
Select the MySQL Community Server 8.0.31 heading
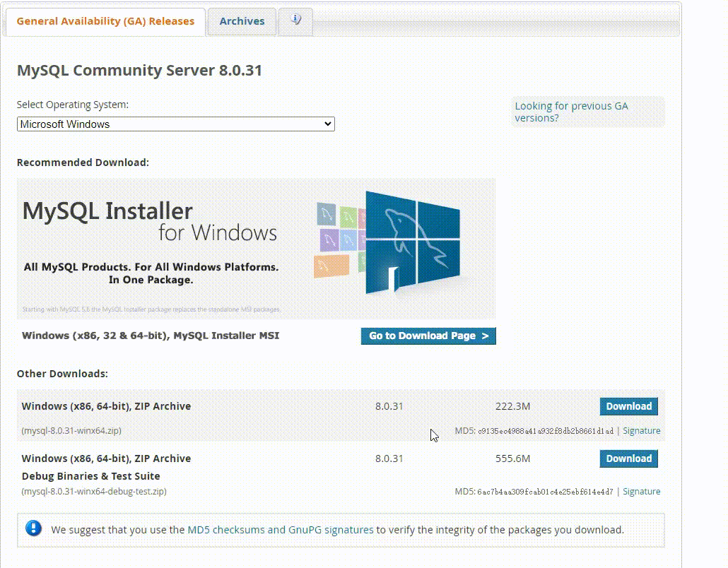[139, 71]
